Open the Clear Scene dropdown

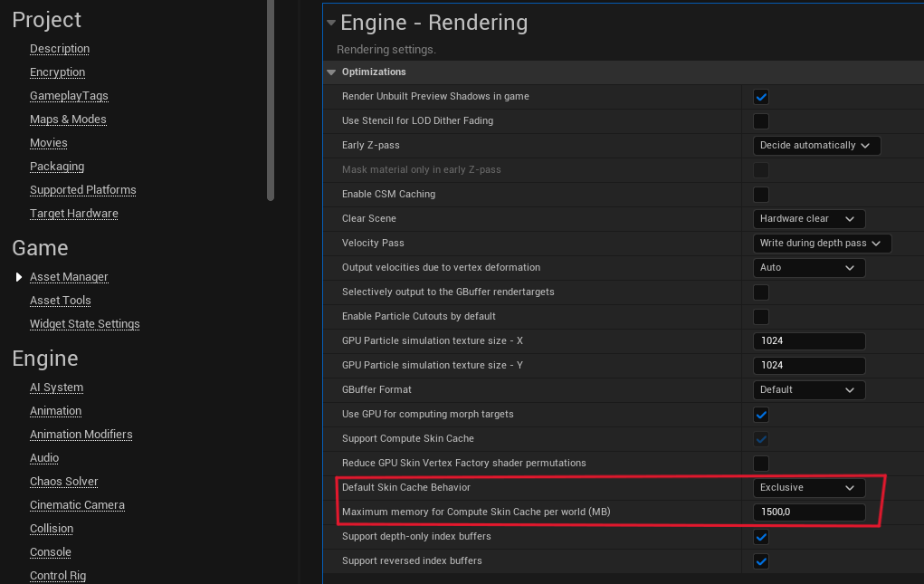click(808, 219)
